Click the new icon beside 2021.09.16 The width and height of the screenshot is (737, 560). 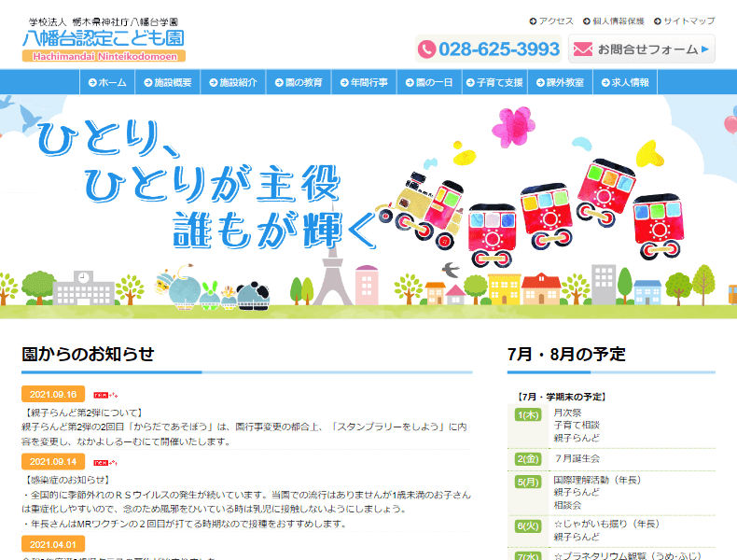[x=104, y=395]
